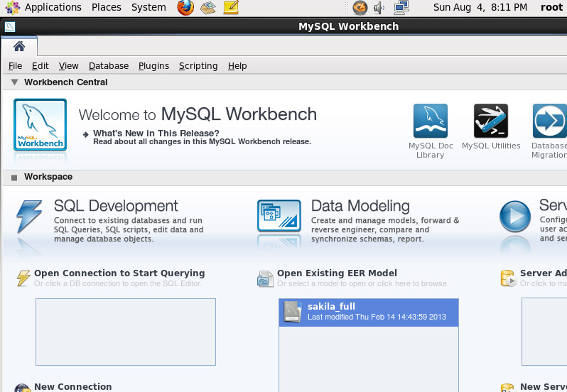Screen dimensions: 567x392
Task: Open the Firefox browser launcher
Action: [x=185, y=7]
